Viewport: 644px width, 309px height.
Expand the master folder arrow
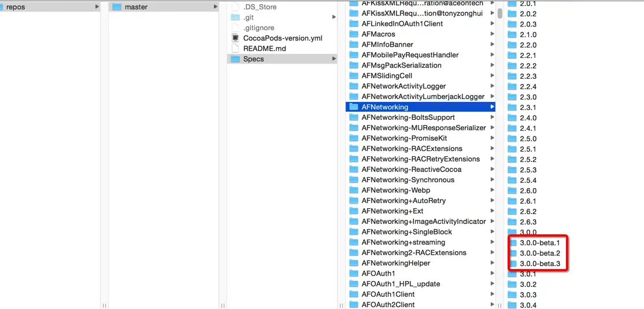click(215, 7)
